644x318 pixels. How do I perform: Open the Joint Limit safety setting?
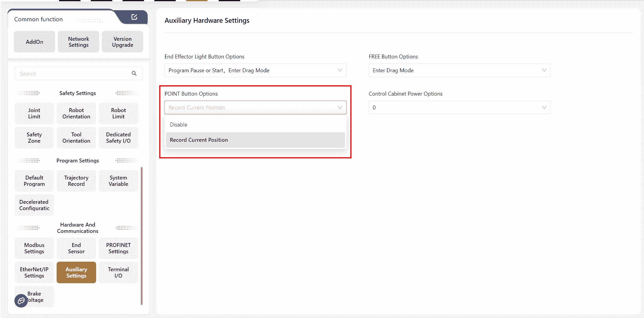(34, 114)
